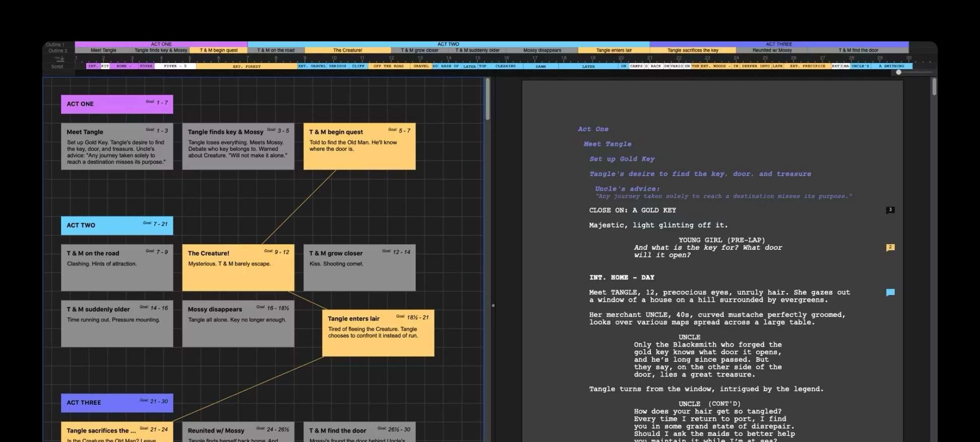Click the Script row label in timeline
Image resolution: width=980 pixels, height=442 pixels.
pyautogui.click(x=57, y=67)
